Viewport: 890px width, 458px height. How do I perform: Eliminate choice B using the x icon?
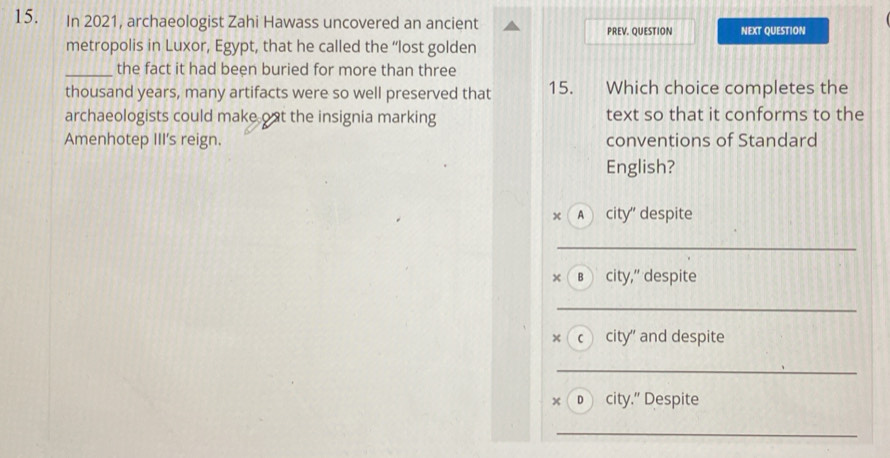558,277
